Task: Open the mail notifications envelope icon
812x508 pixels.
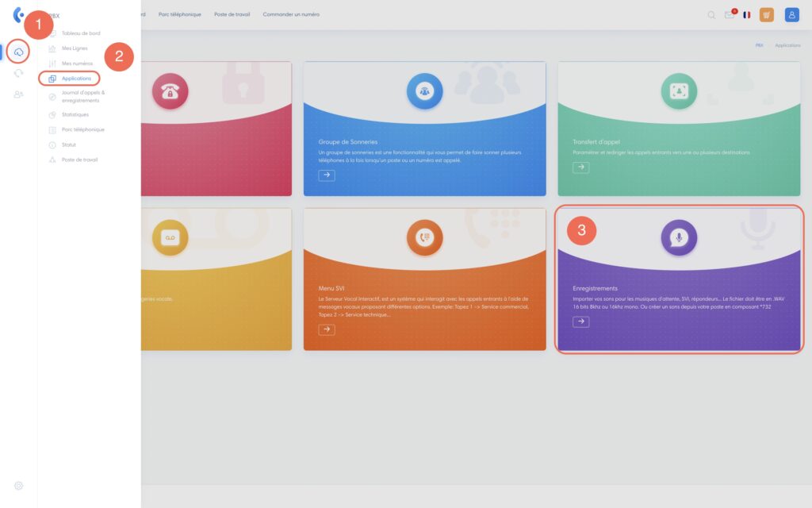Action: tap(730, 14)
